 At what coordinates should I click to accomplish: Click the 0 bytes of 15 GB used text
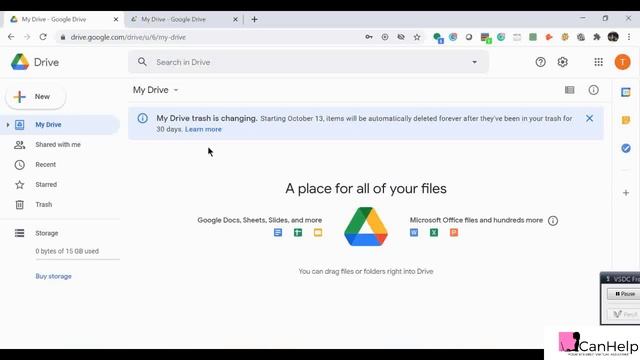(x=67, y=251)
